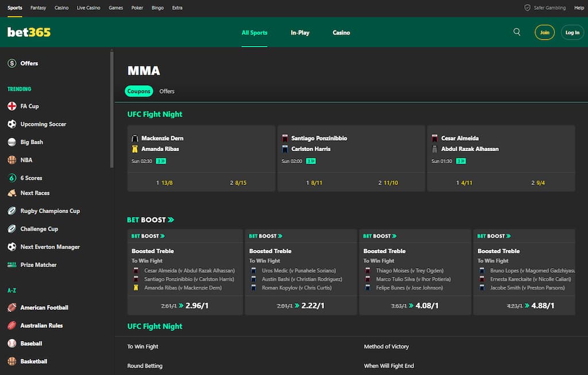Open Live Casino in the top menu
588x375 pixels.
(88, 7)
